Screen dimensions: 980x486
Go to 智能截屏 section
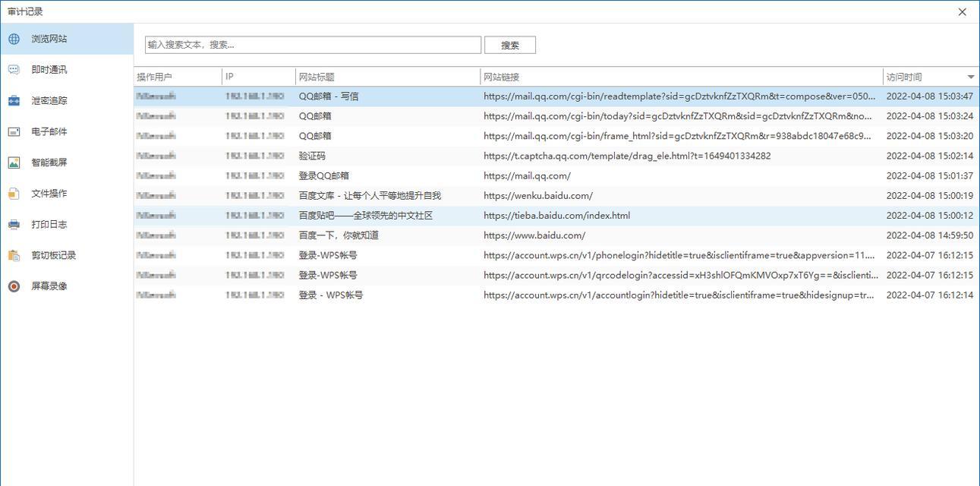67,163
